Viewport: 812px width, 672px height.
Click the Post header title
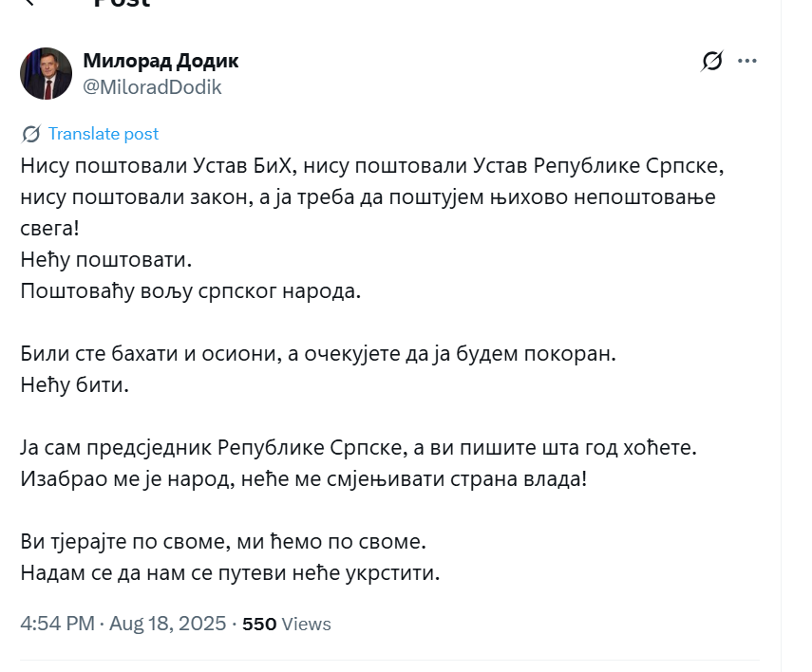[x=122, y=3]
